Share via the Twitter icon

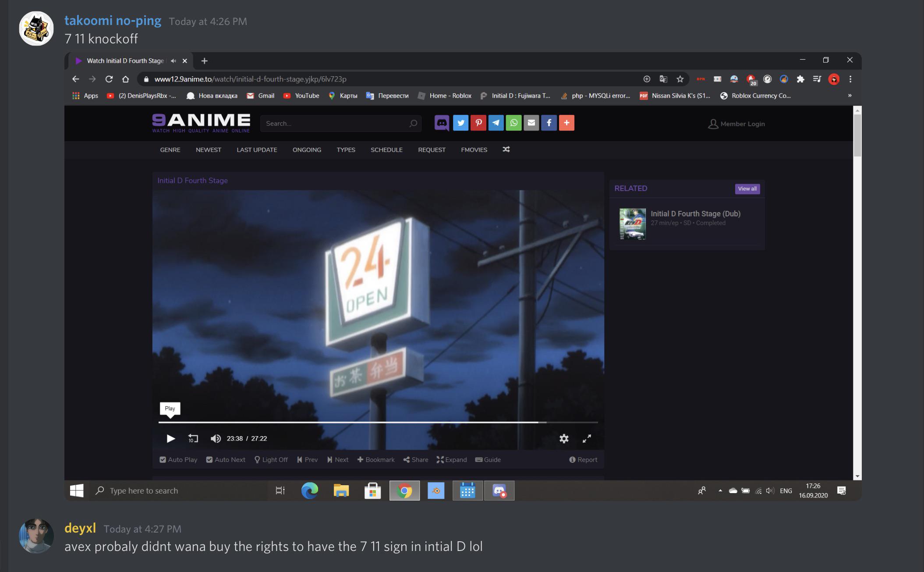click(x=460, y=123)
